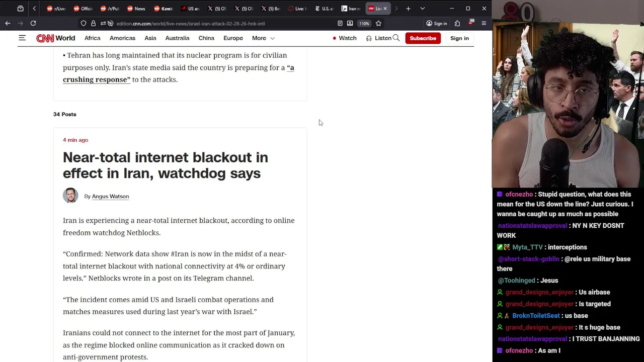The width and height of the screenshot is (644, 362).
Task: Click Watch live link
Action: tap(345, 38)
